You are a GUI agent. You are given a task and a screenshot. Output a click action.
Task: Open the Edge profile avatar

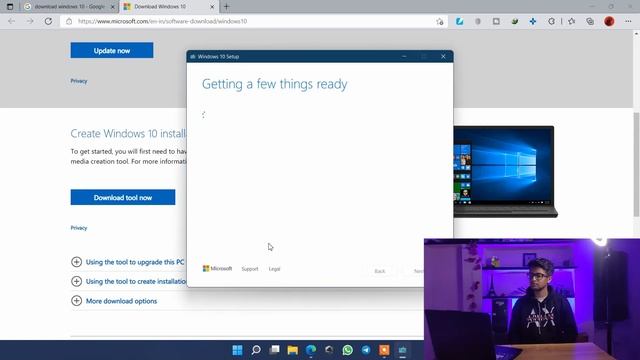(x=609, y=21)
